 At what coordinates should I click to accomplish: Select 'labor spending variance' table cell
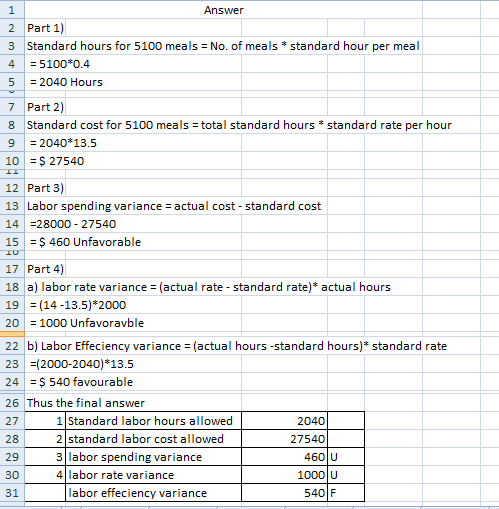click(153, 457)
